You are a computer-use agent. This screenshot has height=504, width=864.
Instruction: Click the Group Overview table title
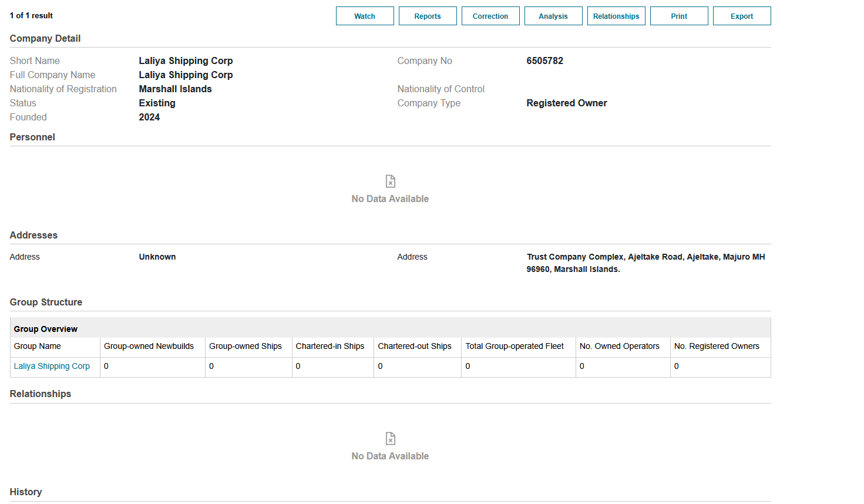tap(46, 329)
